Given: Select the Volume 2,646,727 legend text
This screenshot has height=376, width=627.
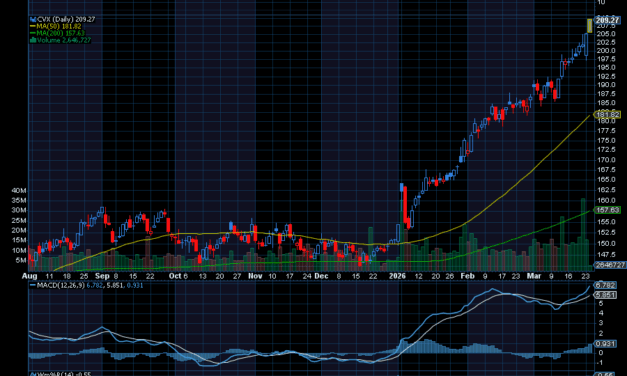Looking at the screenshot, I should pyautogui.click(x=64, y=40).
